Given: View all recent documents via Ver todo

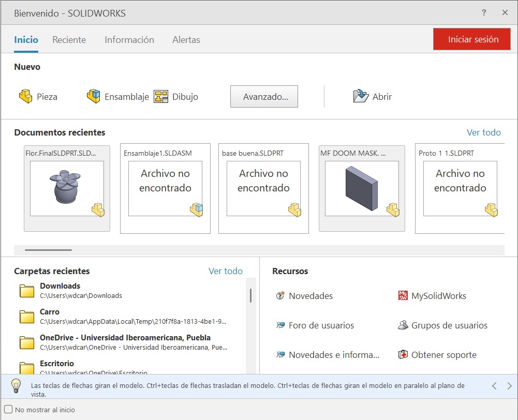Looking at the screenshot, I should coord(484,132).
